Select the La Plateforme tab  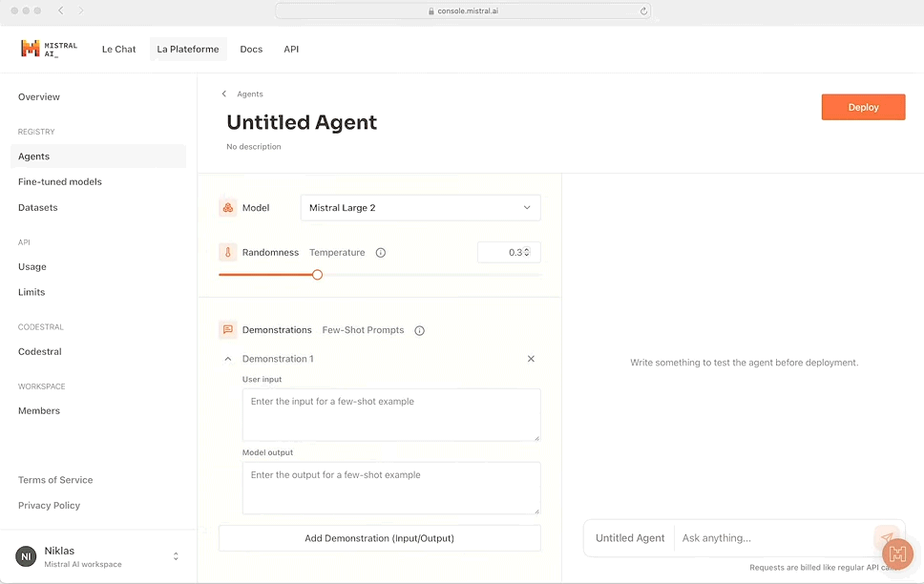(188, 49)
